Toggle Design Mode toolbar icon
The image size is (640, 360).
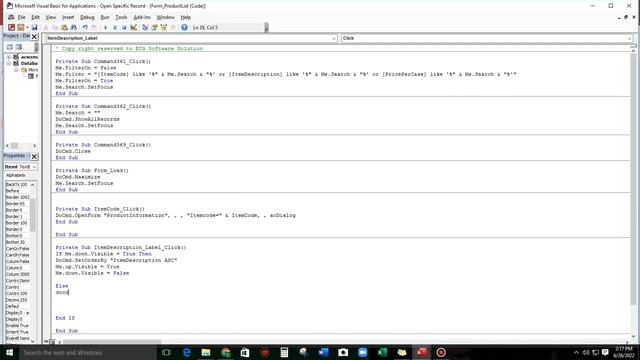(133, 27)
